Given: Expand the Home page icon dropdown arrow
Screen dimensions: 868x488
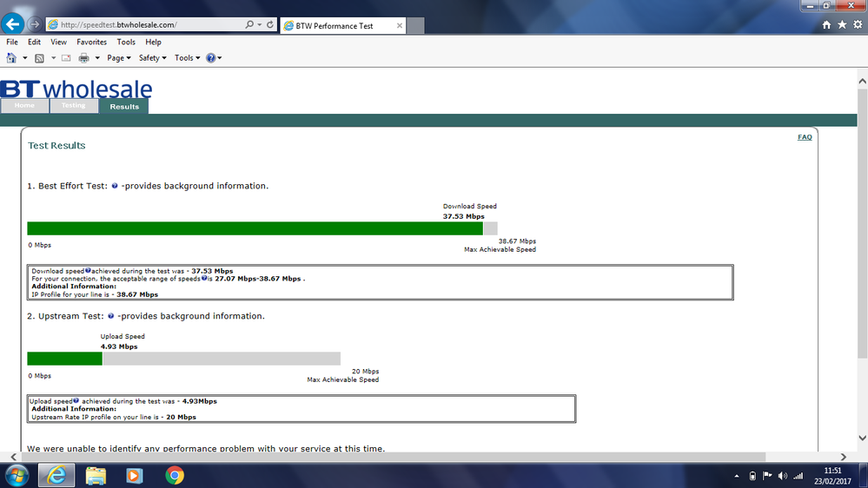Looking at the screenshot, I should point(25,58).
